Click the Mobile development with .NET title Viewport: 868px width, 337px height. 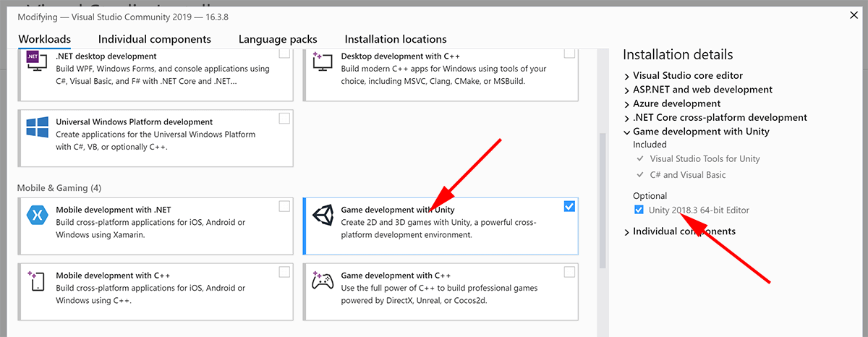pos(114,210)
